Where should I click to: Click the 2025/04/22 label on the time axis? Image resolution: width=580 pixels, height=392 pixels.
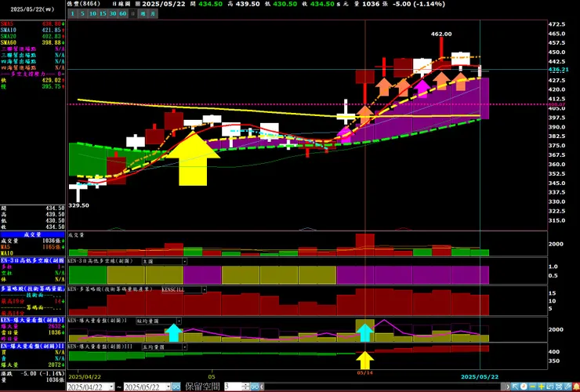coord(85,377)
